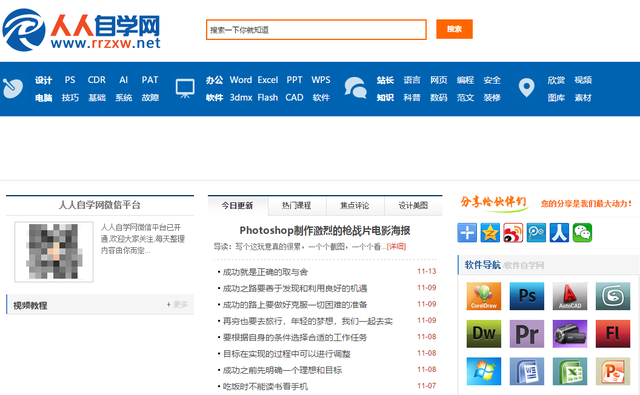Open the Flash Fl icon
The image size is (640, 395).
(x=613, y=334)
